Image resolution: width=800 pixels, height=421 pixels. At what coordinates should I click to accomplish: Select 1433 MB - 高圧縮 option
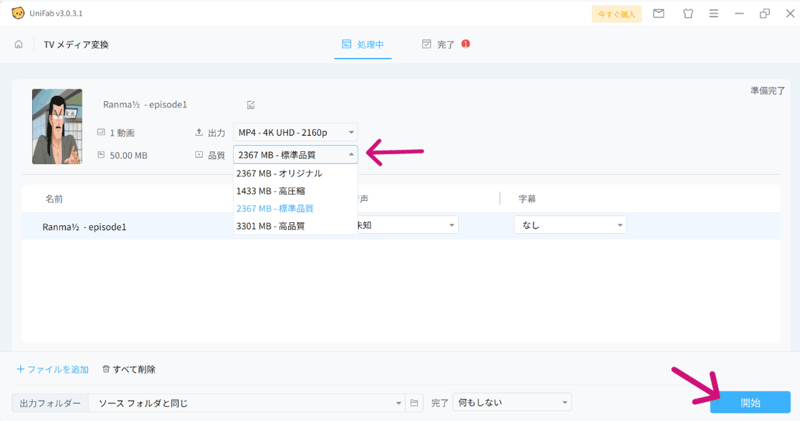tap(272, 191)
